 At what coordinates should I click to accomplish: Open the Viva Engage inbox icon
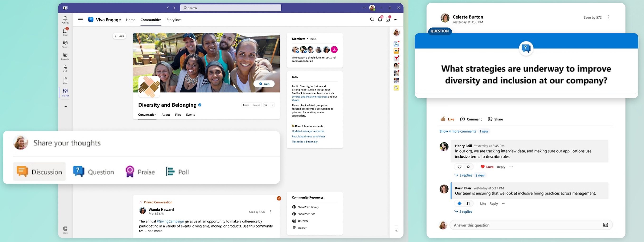click(388, 19)
